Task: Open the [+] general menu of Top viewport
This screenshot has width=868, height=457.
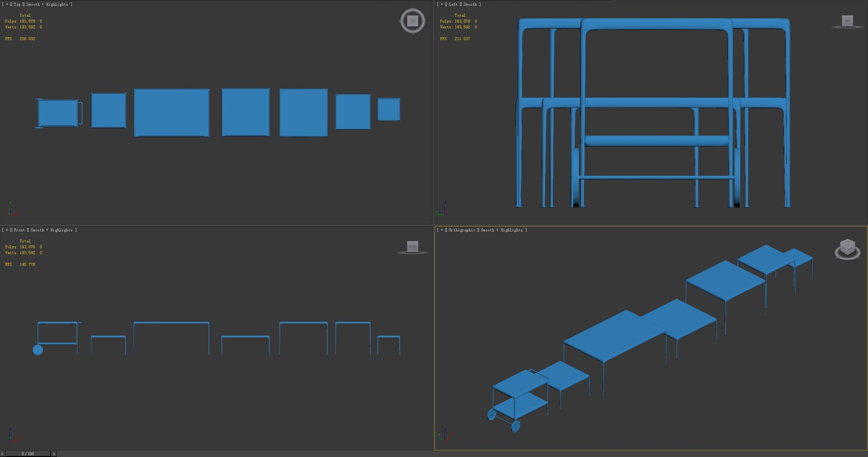Action: [7, 5]
